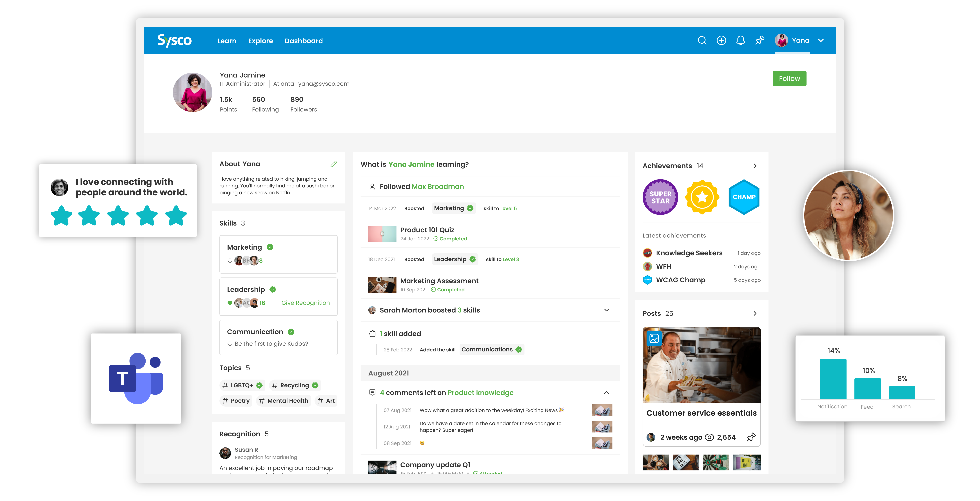Toggle kudos heart on Marketing skill
Image resolution: width=980 pixels, height=501 pixels.
[230, 261]
